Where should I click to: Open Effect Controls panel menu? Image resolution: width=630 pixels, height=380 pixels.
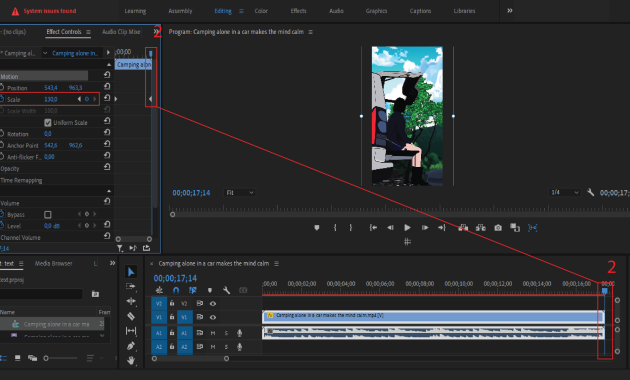coord(88,32)
